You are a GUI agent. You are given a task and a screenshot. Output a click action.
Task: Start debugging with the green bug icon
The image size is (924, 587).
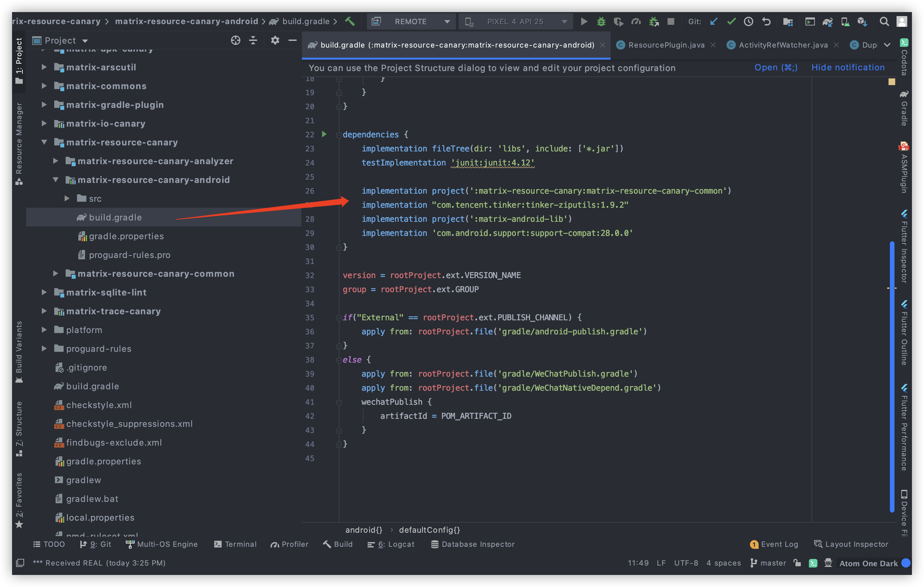point(601,21)
